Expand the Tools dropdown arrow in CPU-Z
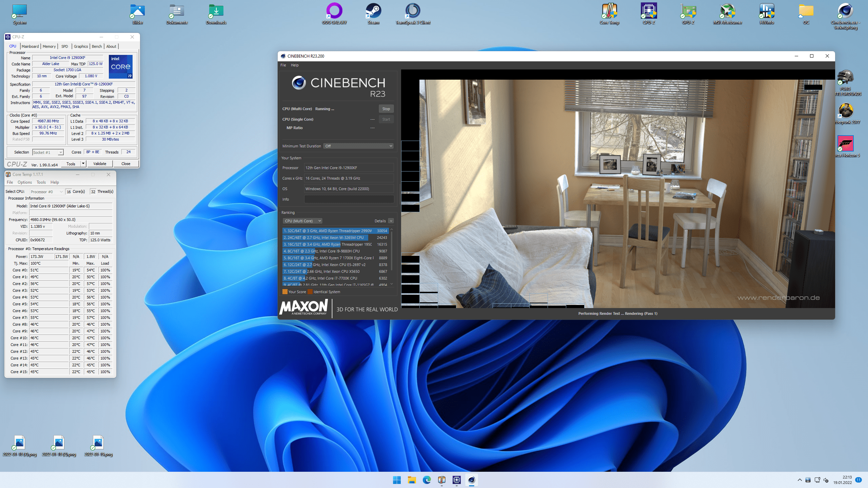Image resolution: width=868 pixels, height=488 pixels. point(83,164)
